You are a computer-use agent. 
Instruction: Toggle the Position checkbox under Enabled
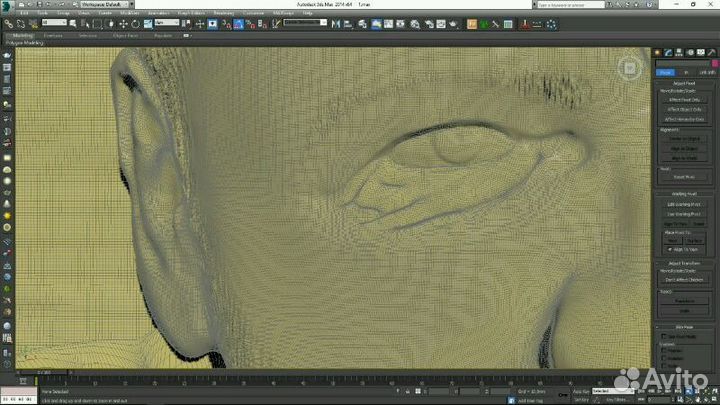coord(664,350)
